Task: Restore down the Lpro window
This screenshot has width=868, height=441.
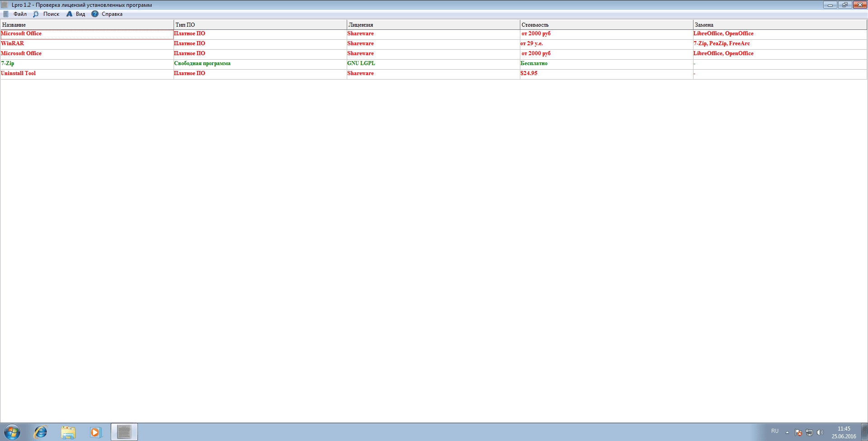Action: [844, 5]
